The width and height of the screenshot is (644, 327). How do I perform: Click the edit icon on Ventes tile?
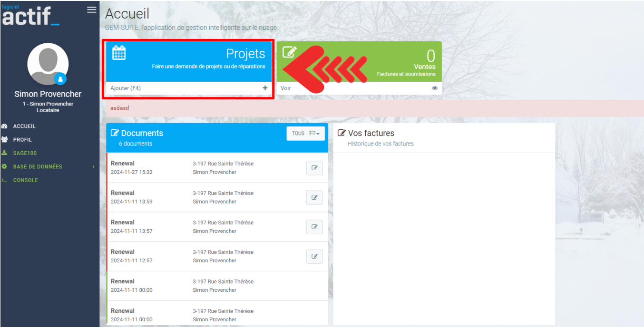tap(290, 52)
